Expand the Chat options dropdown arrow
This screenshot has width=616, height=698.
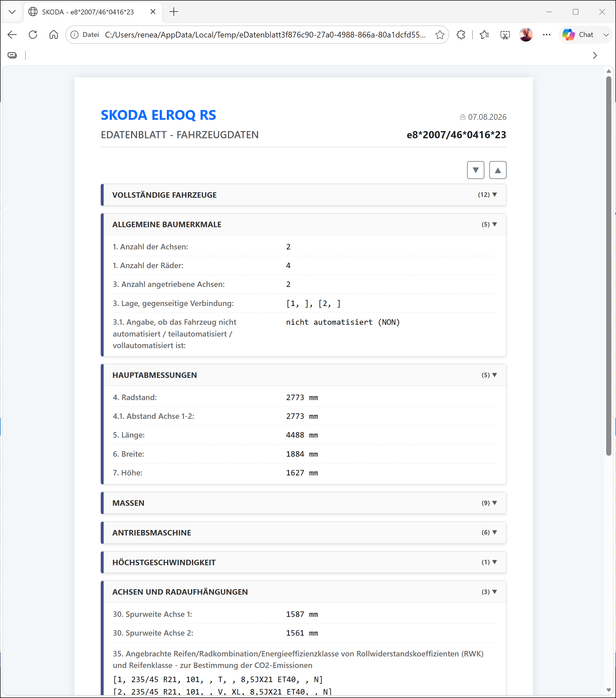(606, 35)
